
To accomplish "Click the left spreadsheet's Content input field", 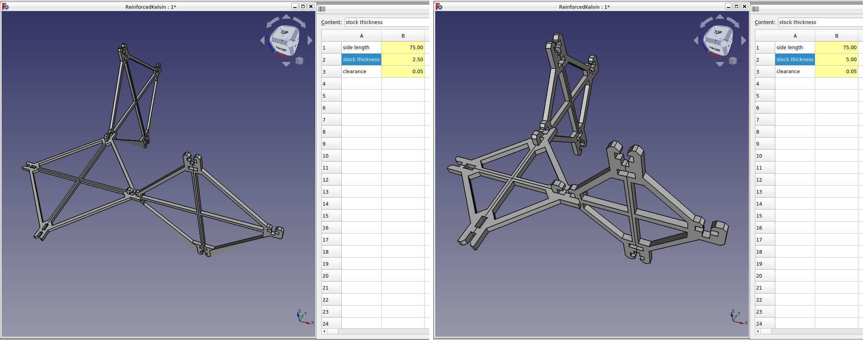I will pos(386,22).
